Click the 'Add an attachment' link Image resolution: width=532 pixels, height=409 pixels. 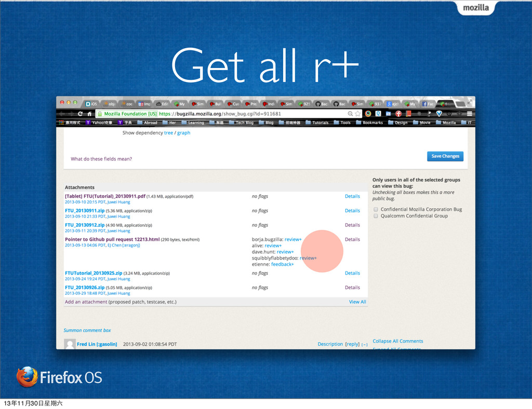(x=86, y=302)
